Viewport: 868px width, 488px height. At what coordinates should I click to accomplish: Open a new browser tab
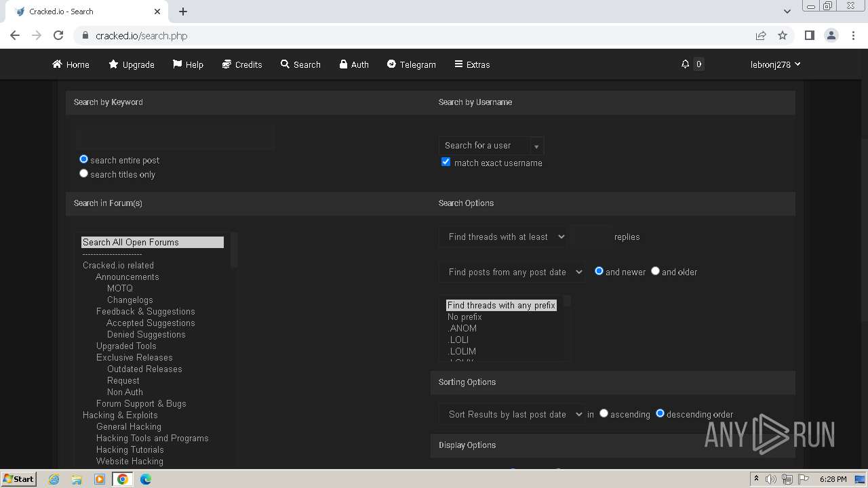[x=183, y=12]
